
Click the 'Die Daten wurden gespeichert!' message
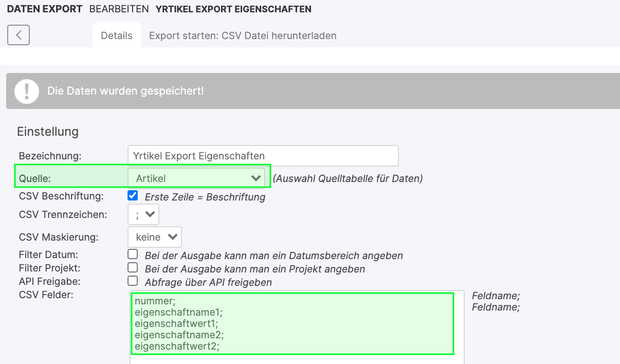coord(125,91)
